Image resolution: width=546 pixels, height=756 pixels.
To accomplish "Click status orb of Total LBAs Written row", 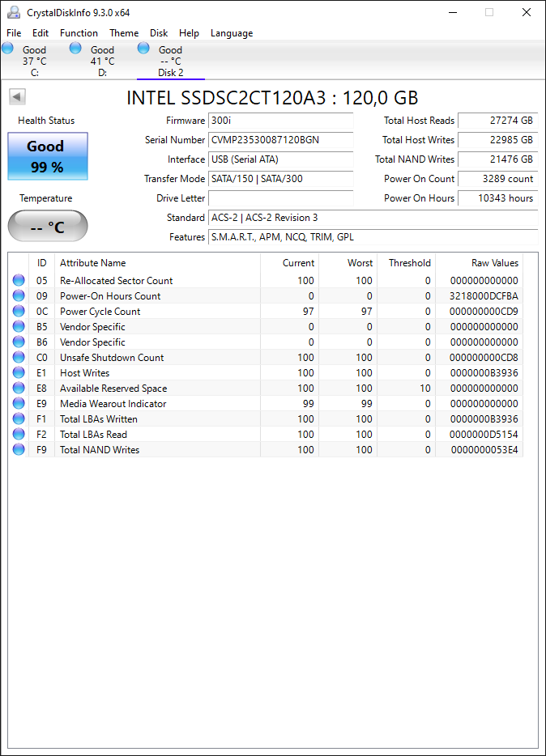I will tap(19, 419).
